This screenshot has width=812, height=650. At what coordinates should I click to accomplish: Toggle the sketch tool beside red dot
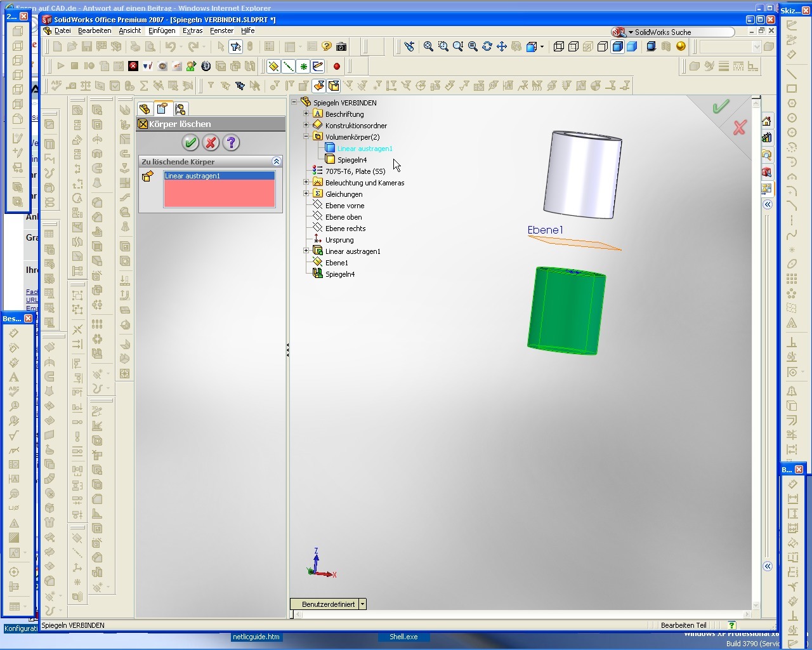(318, 66)
